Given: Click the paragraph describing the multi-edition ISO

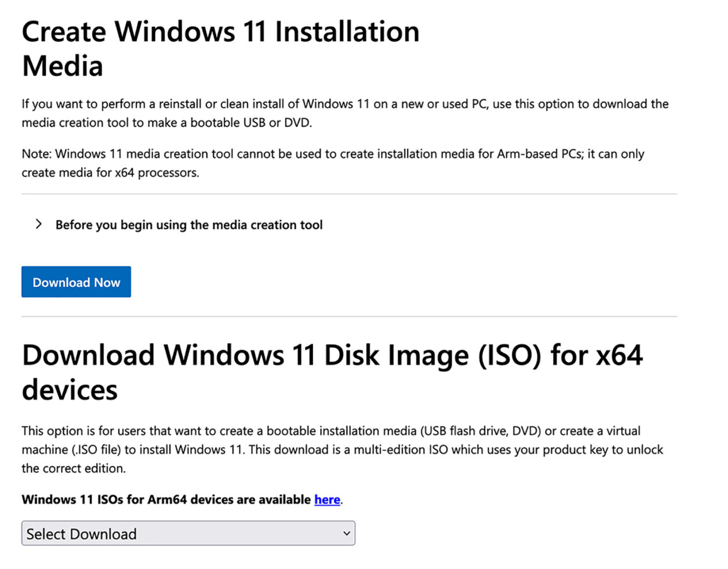Looking at the screenshot, I should pos(342,449).
